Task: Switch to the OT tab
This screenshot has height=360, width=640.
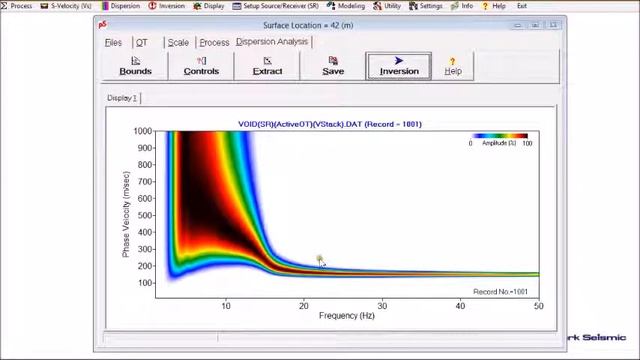Action: click(x=141, y=42)
